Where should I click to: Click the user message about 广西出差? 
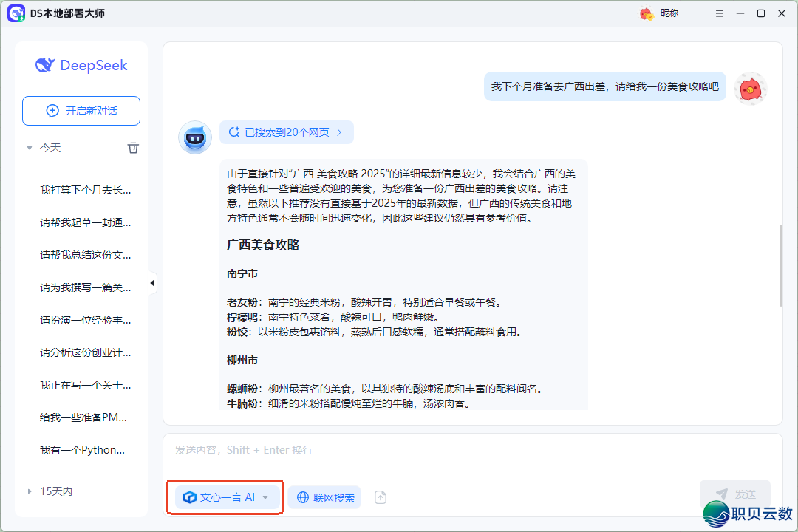[x=604, y=86]
